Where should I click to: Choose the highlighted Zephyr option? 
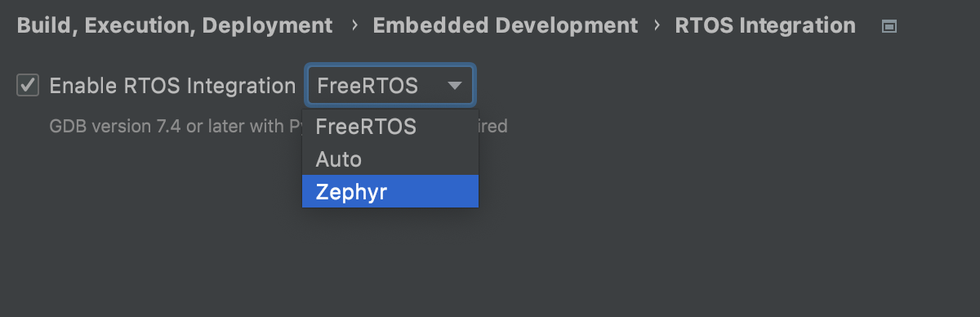390,192
